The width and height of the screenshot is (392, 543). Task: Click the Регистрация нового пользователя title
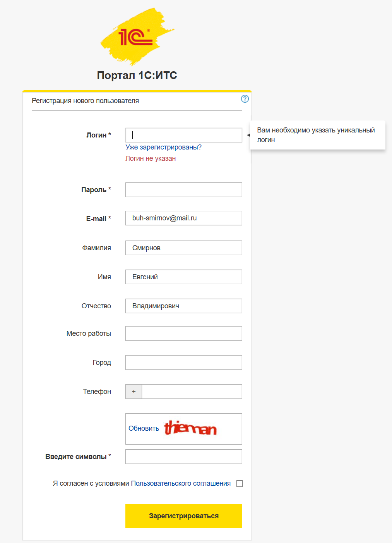85,101
